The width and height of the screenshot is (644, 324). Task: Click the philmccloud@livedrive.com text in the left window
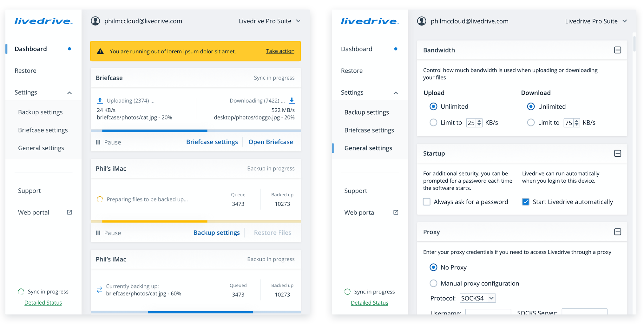point(143,21)
